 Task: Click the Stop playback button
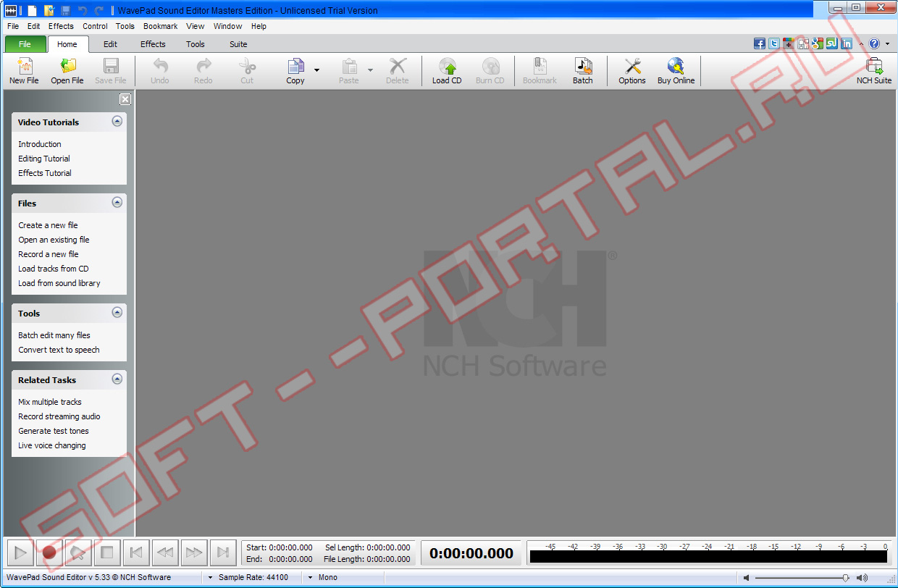[107, 553]
